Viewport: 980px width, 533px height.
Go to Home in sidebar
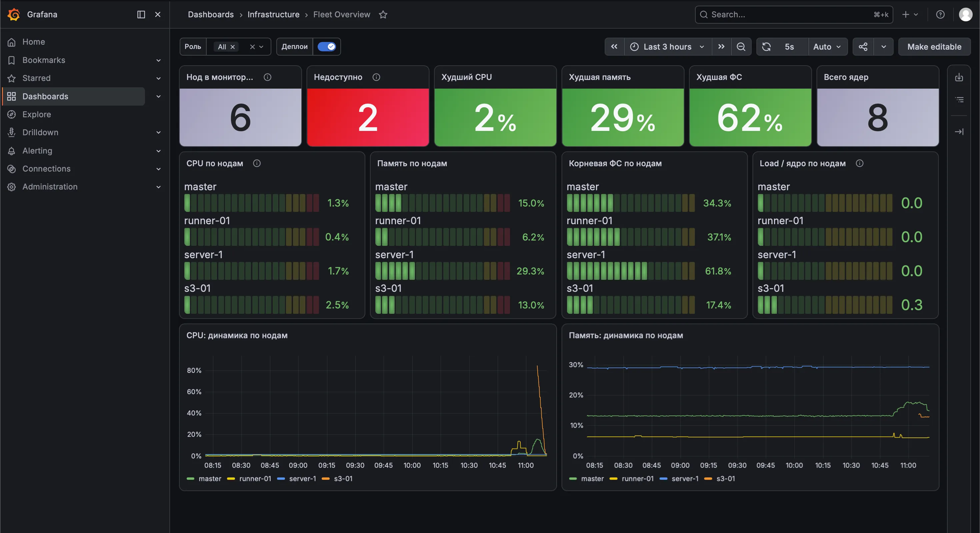point(33,42)
